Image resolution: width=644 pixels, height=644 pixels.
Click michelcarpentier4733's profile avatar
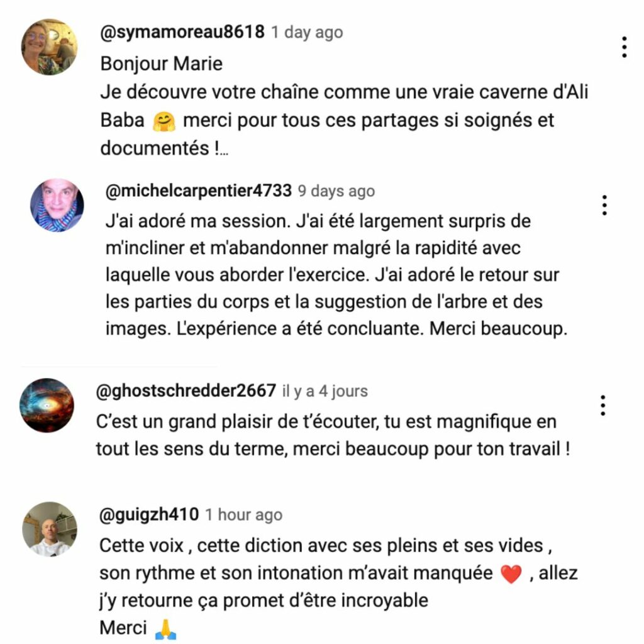57,205
